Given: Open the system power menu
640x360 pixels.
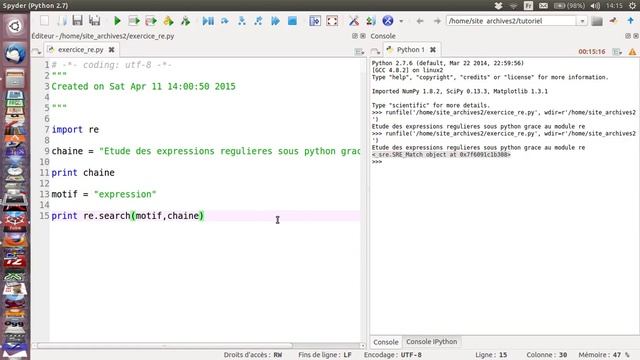Looking at the screenshot, I should 632,6.
